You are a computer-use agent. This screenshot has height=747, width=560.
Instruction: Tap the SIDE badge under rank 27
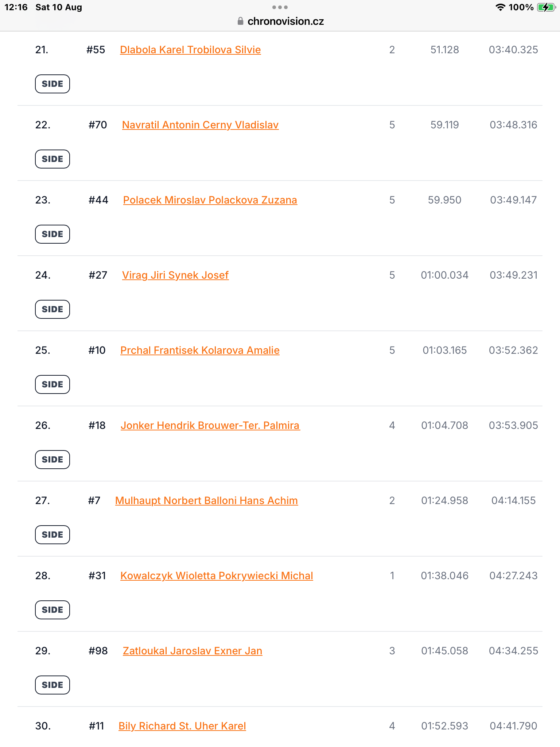pyautogui.click(x=52, y=535)
